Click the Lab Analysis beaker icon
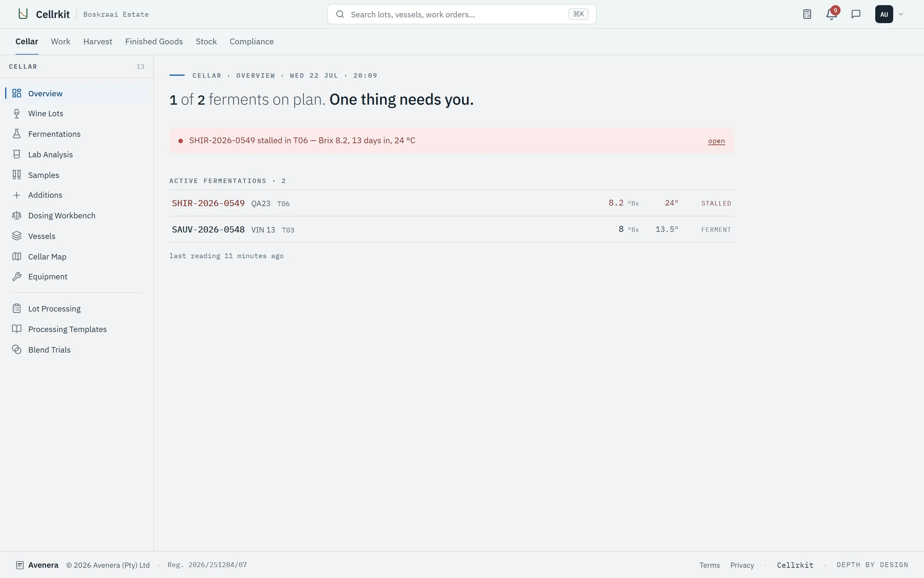 16,154
